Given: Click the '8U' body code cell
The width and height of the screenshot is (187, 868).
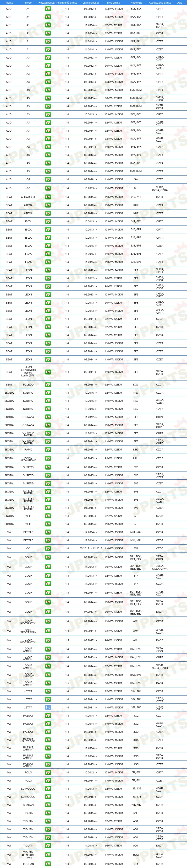Looking at the screenshot, I should (136, 188).
